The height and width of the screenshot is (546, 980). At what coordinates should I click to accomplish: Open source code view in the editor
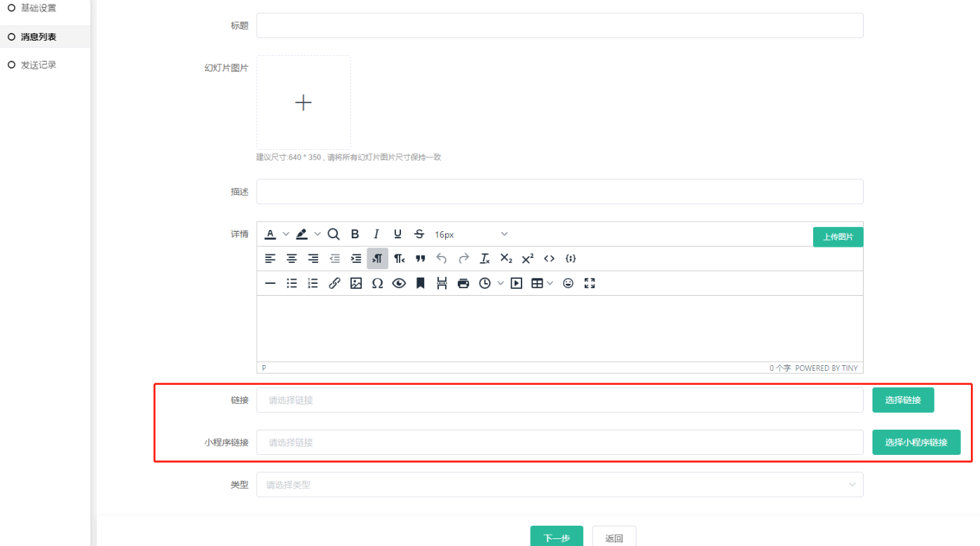click(549, 259)
